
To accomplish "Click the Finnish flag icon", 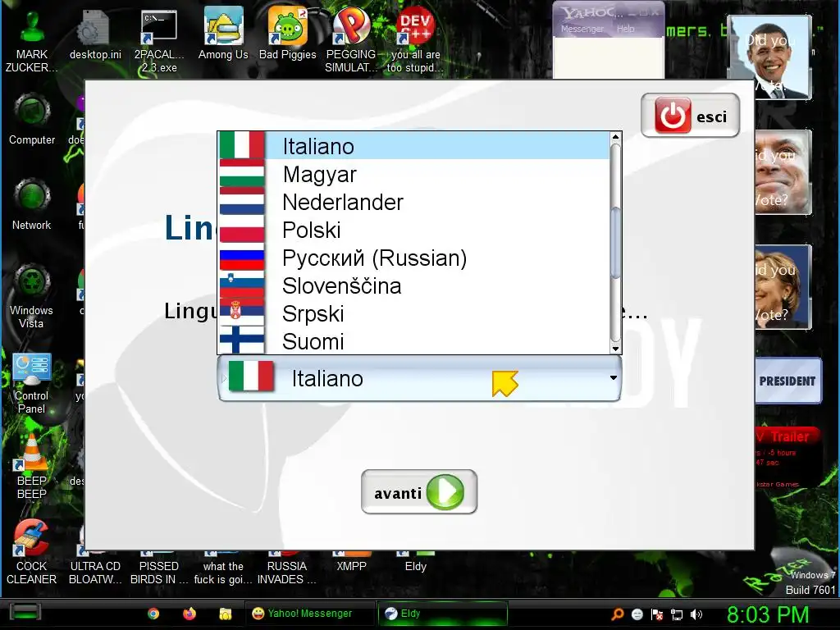I will click(x=242, y=340).
